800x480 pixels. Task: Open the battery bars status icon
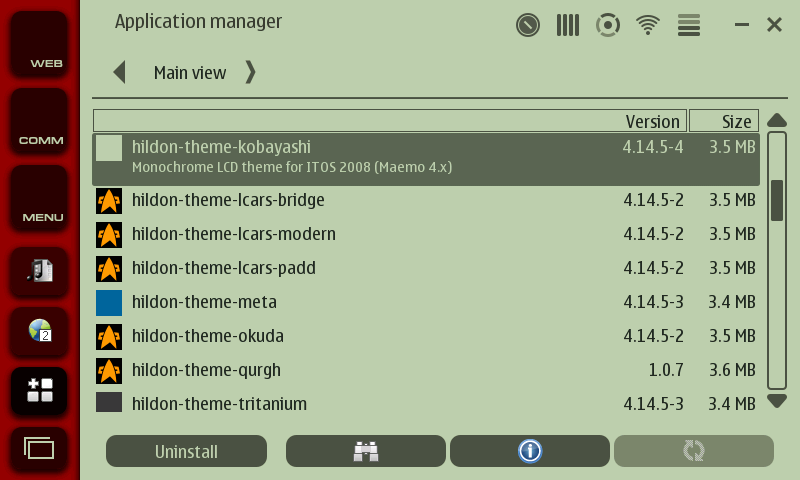[568, 24]
